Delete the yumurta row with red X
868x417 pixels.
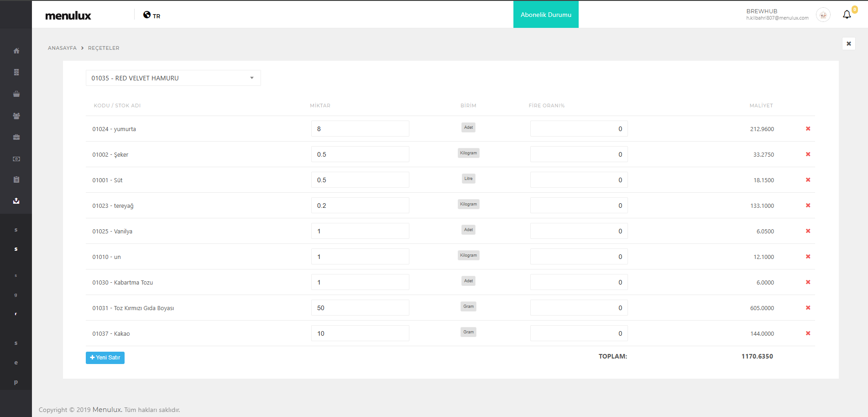click(808, 129)
